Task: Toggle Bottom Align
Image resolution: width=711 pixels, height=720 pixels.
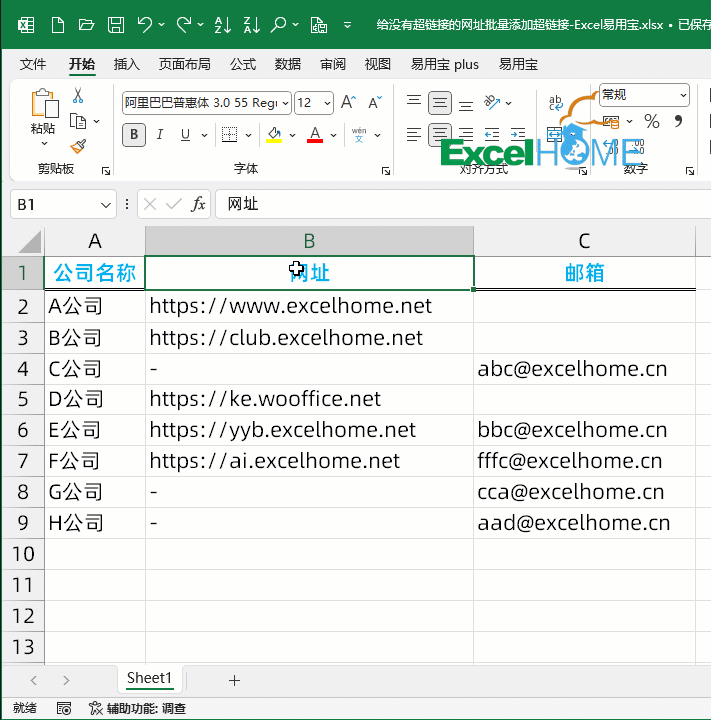Action: pos(466,104)
